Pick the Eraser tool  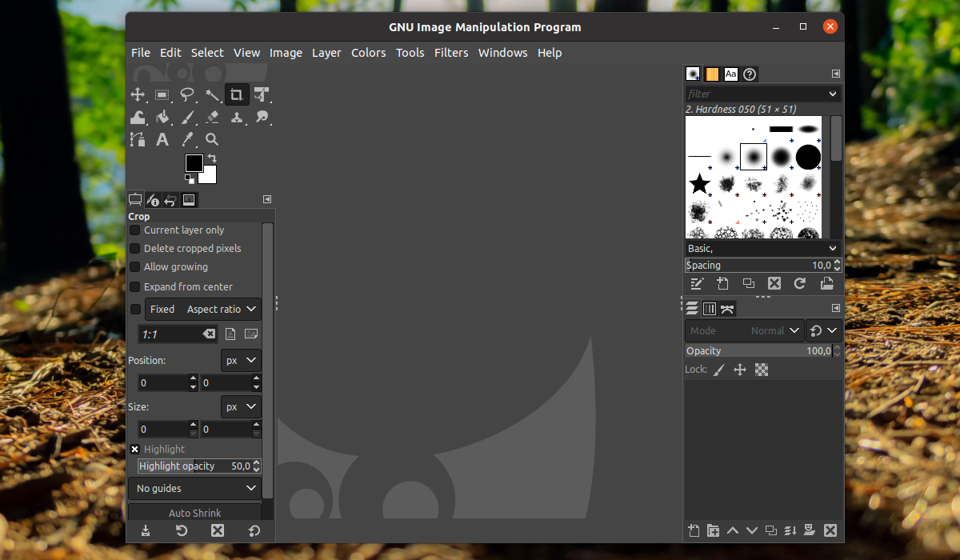point(212,118)
